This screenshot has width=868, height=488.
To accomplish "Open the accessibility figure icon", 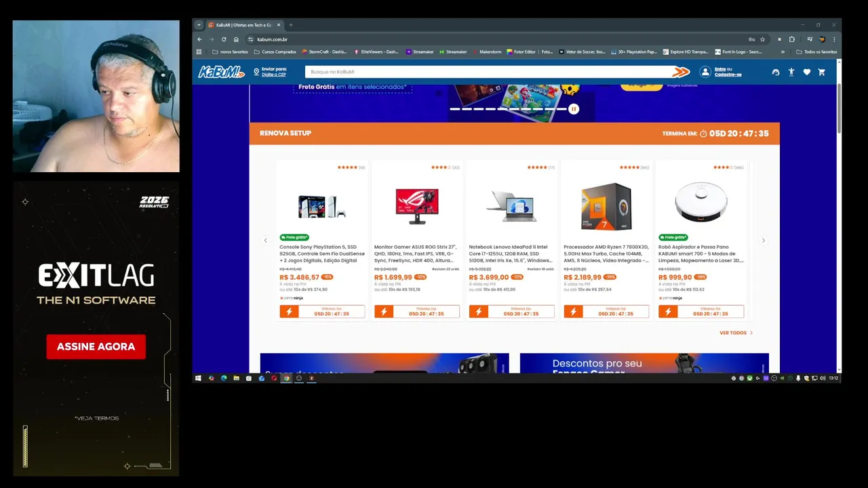I will [791, 72].
